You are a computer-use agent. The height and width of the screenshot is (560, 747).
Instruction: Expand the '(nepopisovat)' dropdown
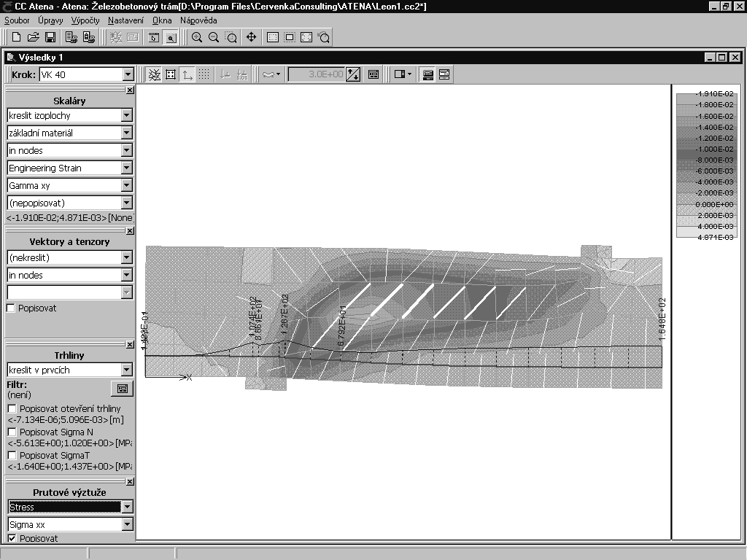click(x=126, y=203)
